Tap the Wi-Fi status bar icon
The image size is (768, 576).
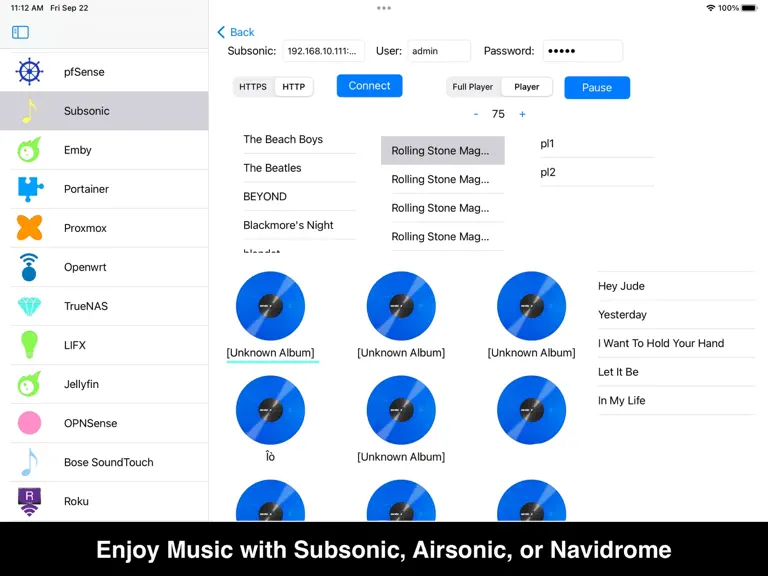tap(710, 8)
